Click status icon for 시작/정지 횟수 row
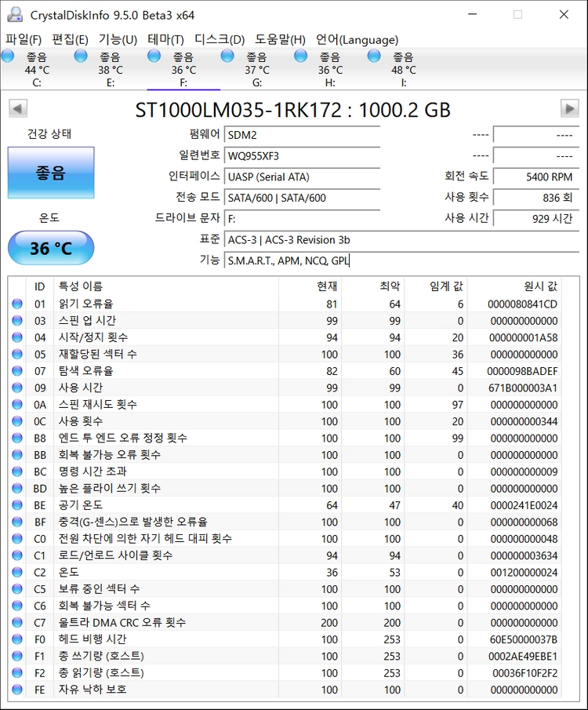The height and width of the screenshot is (710, 588). 17,337
